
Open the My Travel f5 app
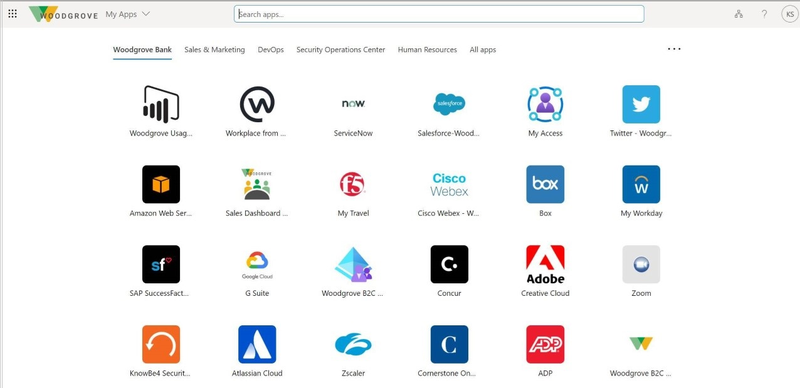pos(353,184)
